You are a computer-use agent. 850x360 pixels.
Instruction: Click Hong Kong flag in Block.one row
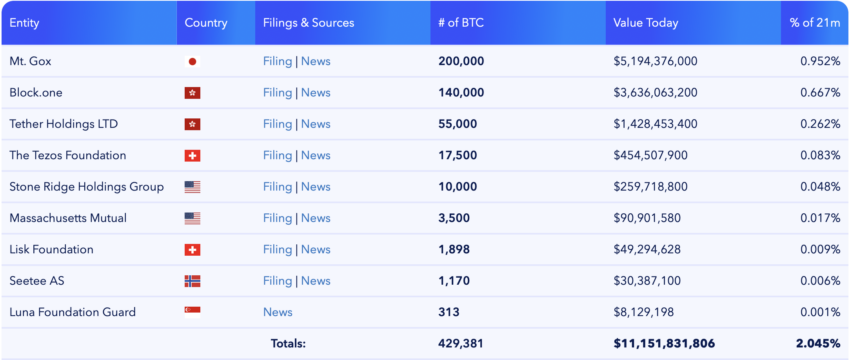point(192,93)
